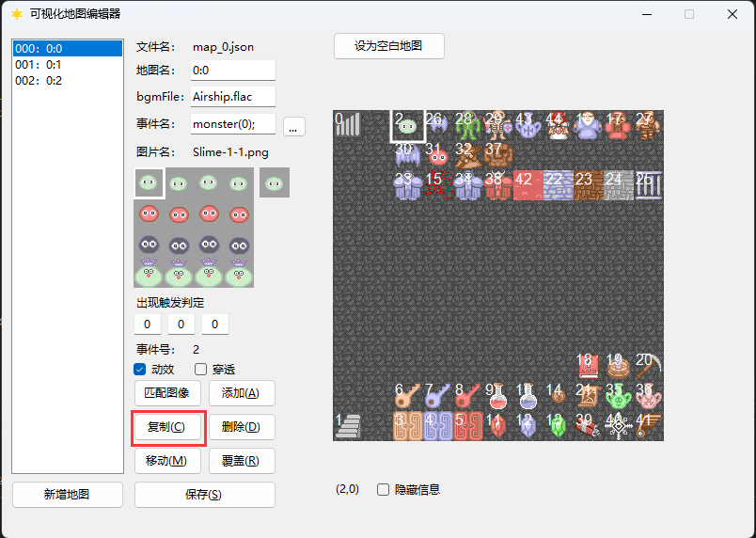Select the pickaxe tile numbered 20

click(x=649, y=366)
